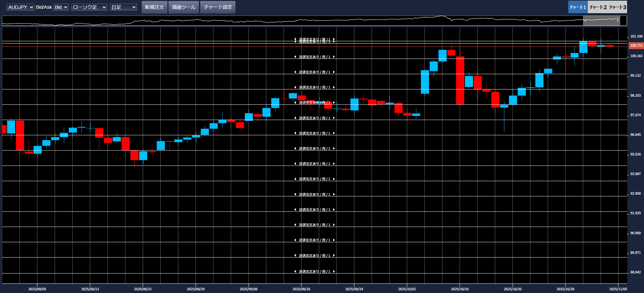Switch to the チャート2 tab

(598, 7)
